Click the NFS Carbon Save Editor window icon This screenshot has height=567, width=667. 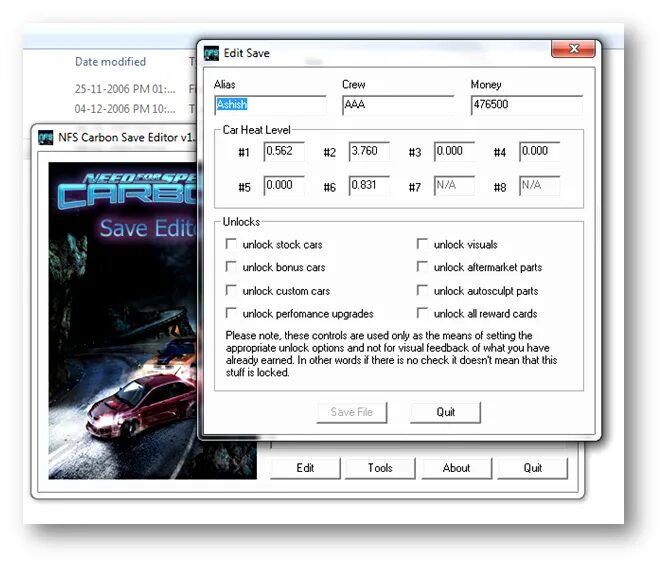coord(46,138)
